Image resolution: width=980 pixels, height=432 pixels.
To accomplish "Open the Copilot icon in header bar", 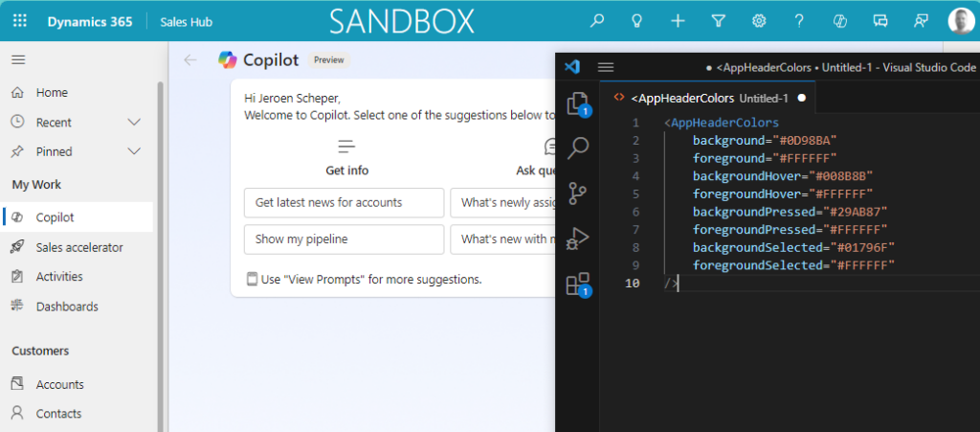I will [840, 21].
